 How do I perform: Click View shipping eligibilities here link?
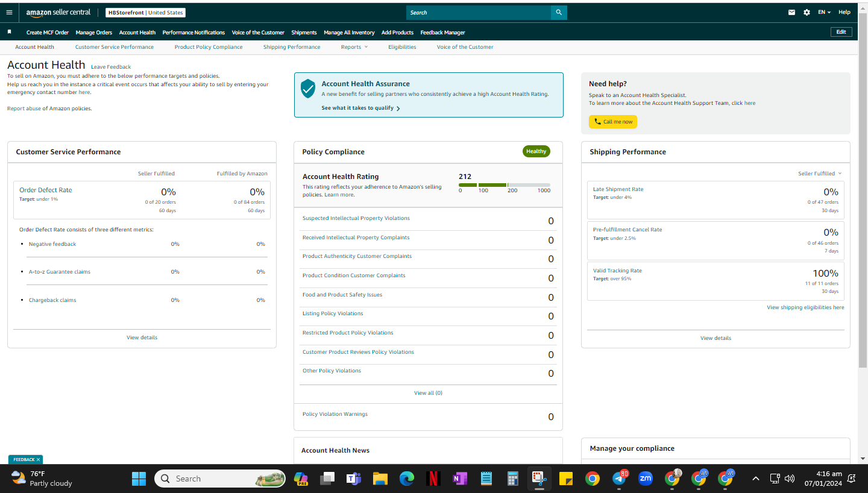tap(805, 307)
